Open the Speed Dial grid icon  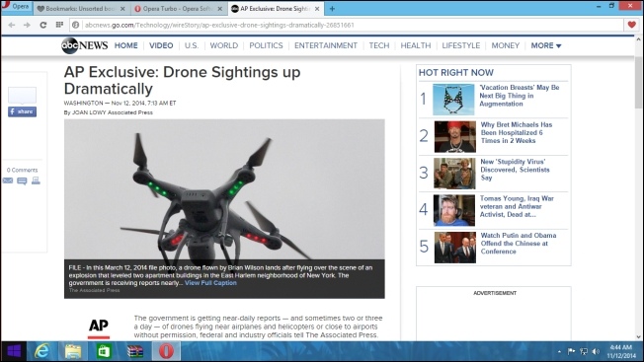[59, 25]
